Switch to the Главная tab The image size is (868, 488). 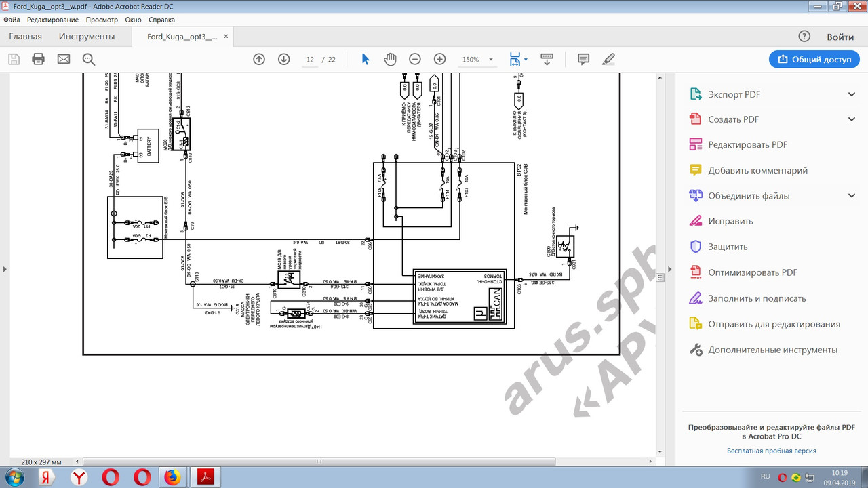[x=26, y=37]
